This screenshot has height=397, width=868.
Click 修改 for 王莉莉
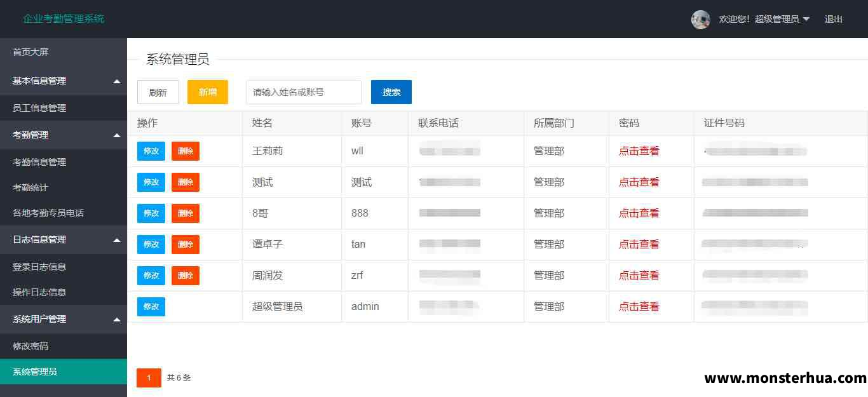click(x=151, y=151)
